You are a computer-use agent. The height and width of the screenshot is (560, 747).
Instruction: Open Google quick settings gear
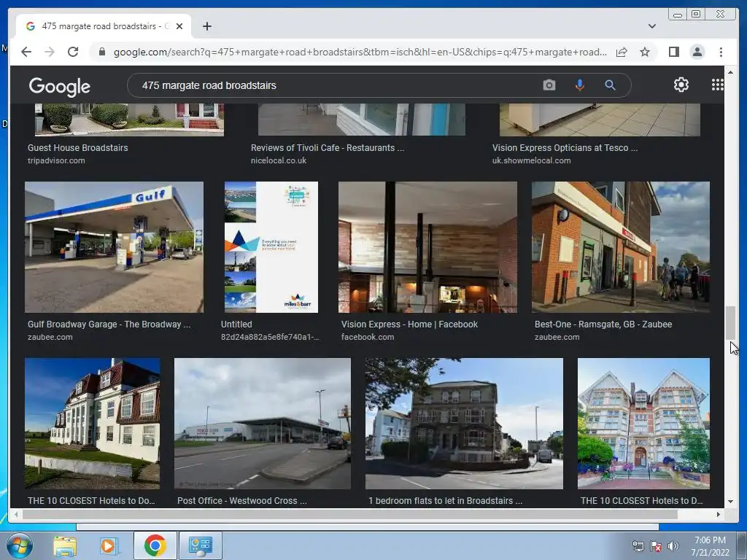point(681,85)
